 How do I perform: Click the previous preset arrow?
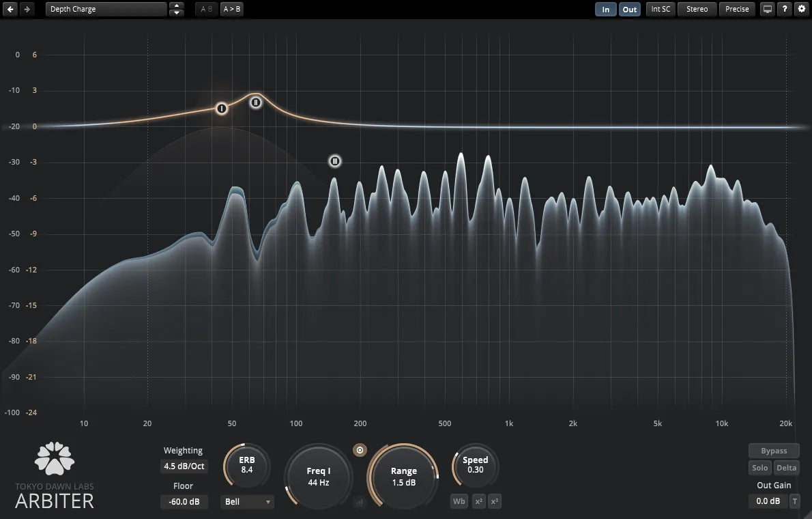10,9
